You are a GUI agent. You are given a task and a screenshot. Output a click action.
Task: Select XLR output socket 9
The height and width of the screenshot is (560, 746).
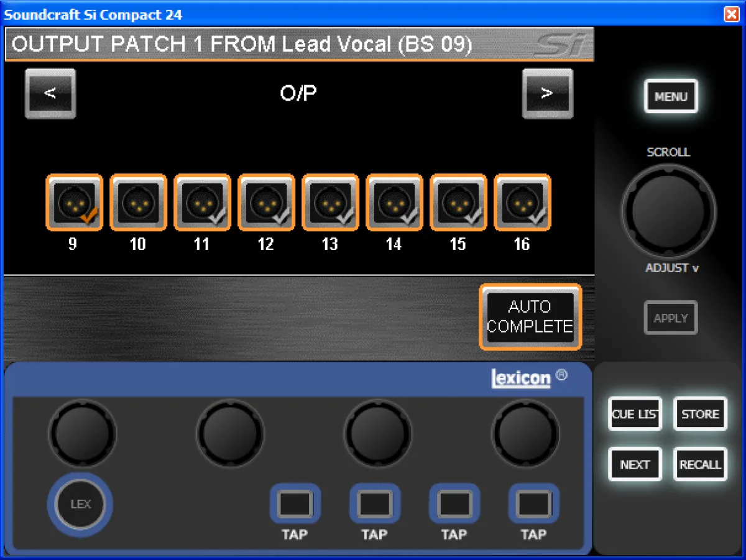(x=74, y=203)
